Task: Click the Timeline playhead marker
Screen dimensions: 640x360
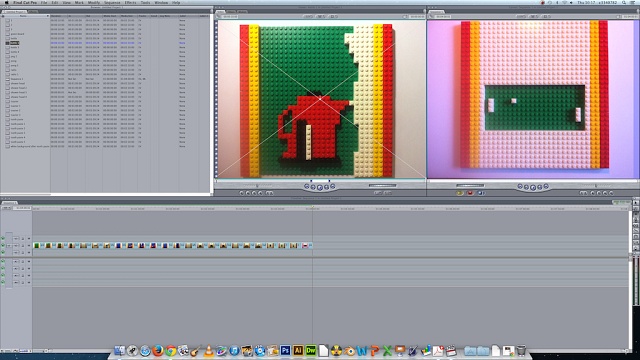Action: 313,208
